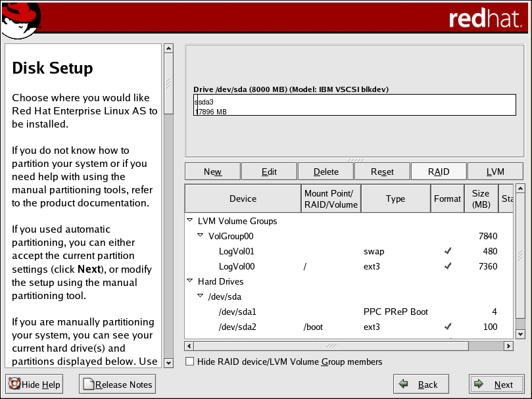Click the Size (MB) column header
Image resolution: width=532 pixels, height=399 pixels.
coord(480,199)
